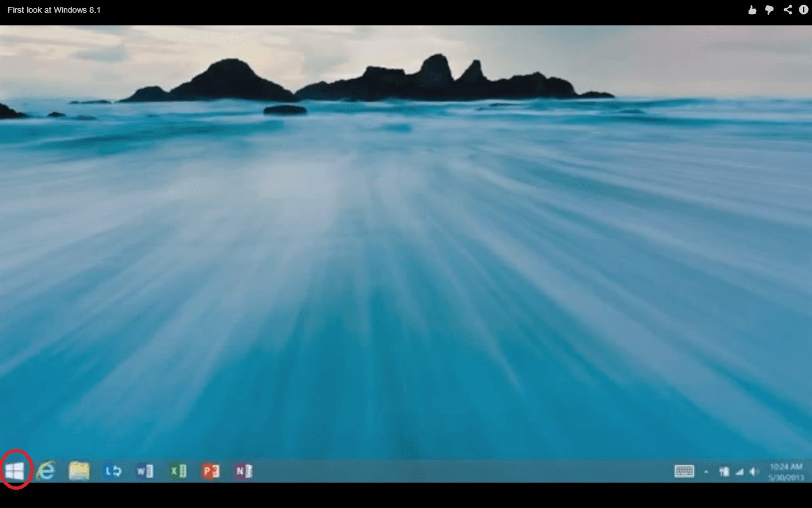Screen dimensions: 812x508
Task: Open PowerPoint from the taskbar
Action: pos(211,471)
